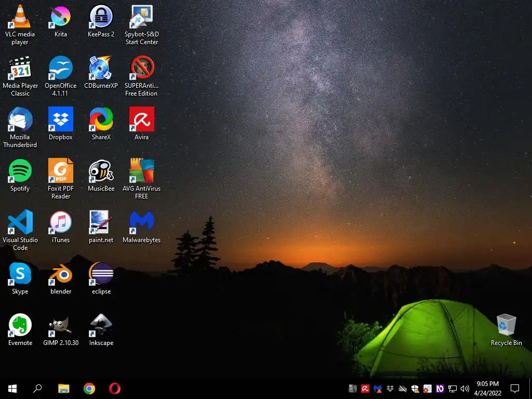The image size is (532, 399).
Task: Select Spybot-S&D Start Center icon
Action: click(141, 25)
